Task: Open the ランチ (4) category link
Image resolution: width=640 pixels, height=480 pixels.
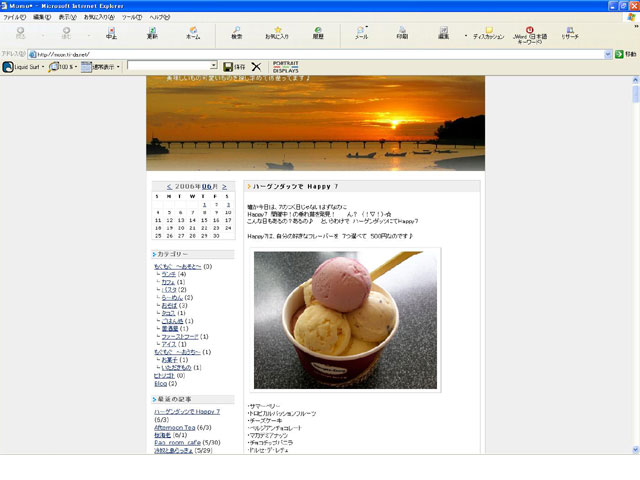Action: pos(169,274)
